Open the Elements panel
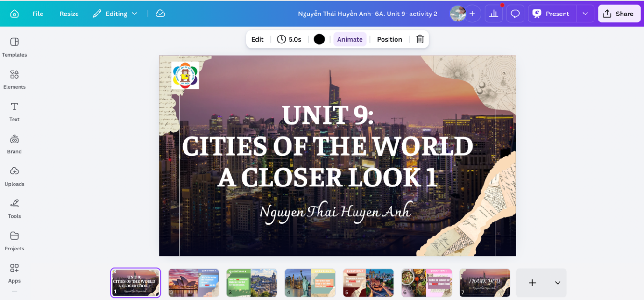 (14, 79)
